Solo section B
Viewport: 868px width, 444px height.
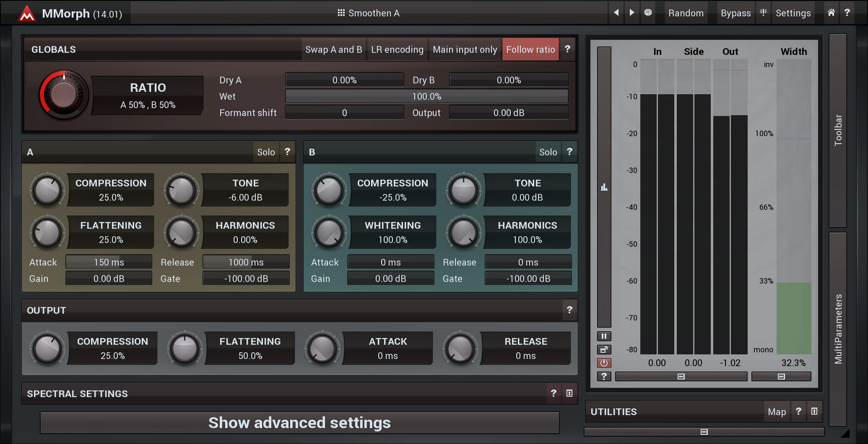[x=548, y=152]
